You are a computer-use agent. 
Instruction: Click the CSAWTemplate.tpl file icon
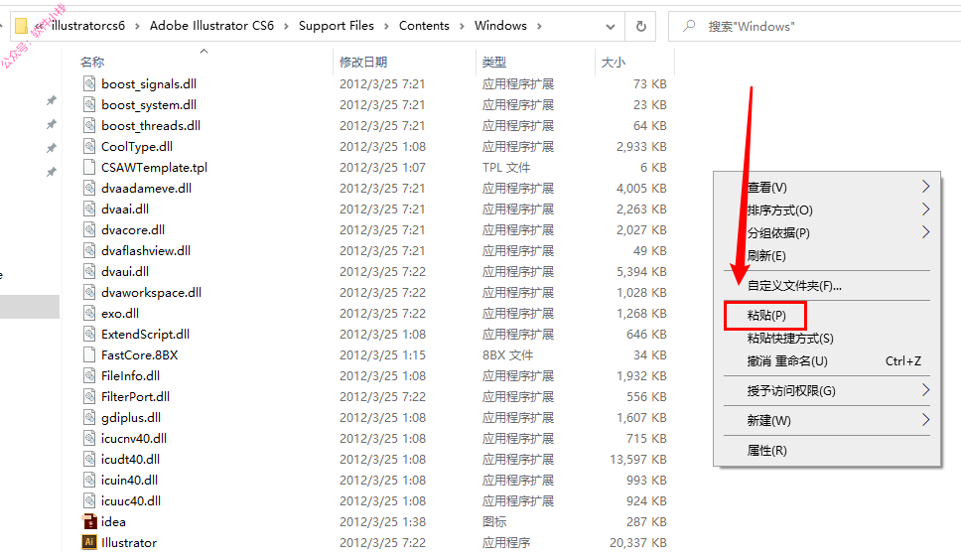coord(89,167)
